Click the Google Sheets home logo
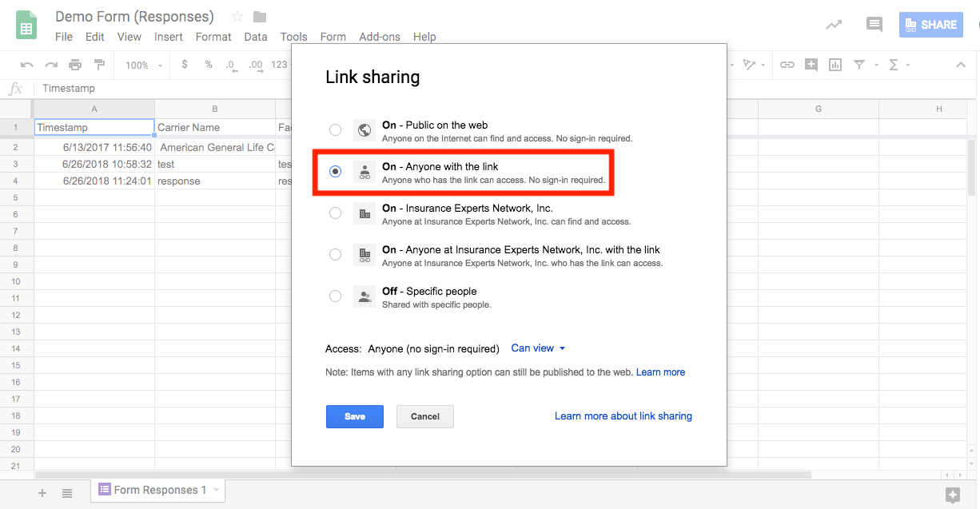This screenshot has width=980, height=509. [27, 25]
